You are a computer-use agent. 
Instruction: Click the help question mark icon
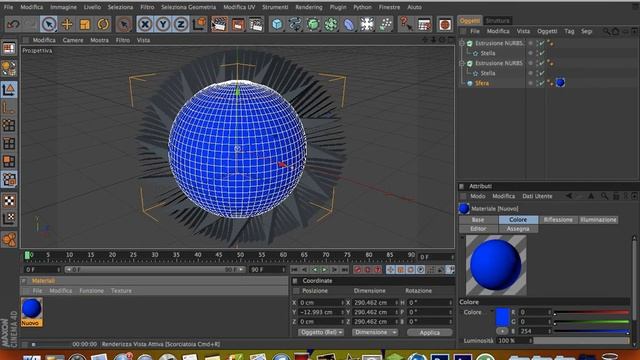coord(405,24)
